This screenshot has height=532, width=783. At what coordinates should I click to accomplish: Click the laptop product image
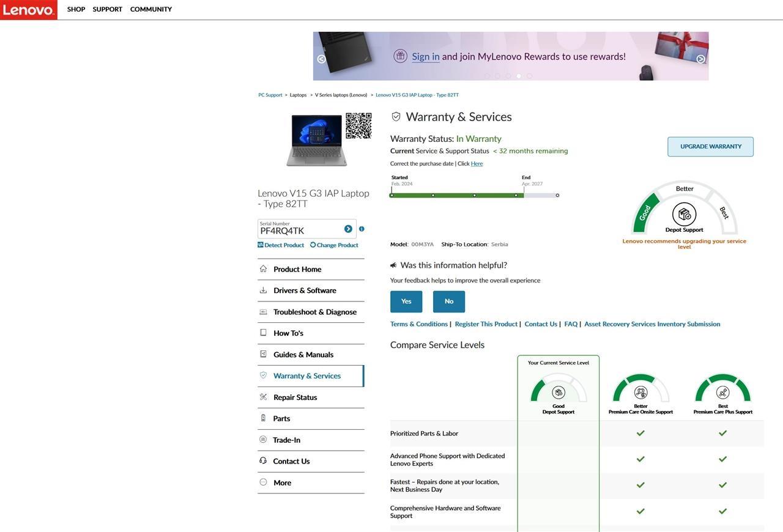(x=316, y=140)
